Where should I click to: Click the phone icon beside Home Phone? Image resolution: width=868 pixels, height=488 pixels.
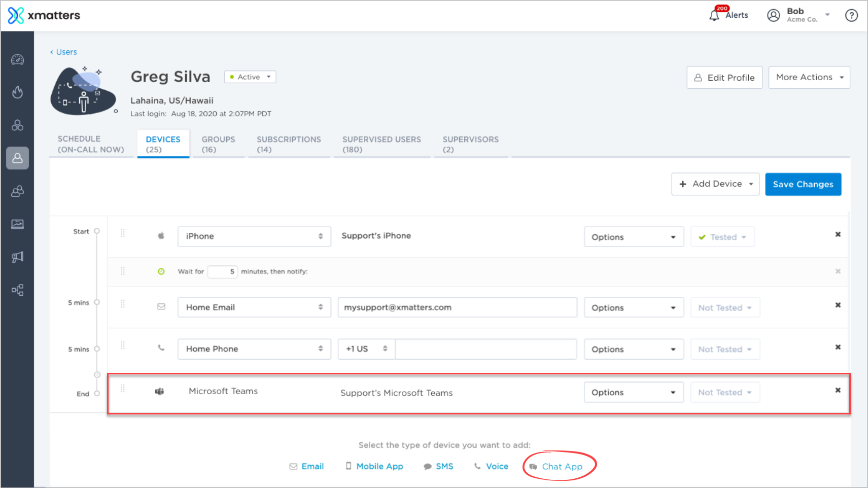point(161,348)
